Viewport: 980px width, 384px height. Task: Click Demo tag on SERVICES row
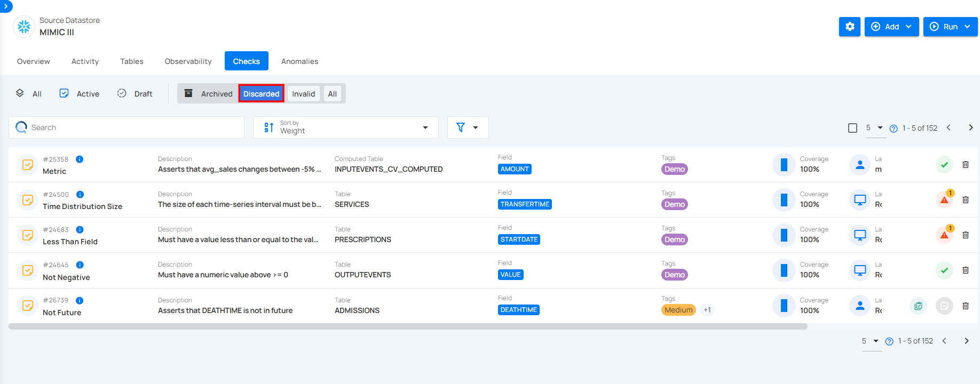(x=675, y=204)
